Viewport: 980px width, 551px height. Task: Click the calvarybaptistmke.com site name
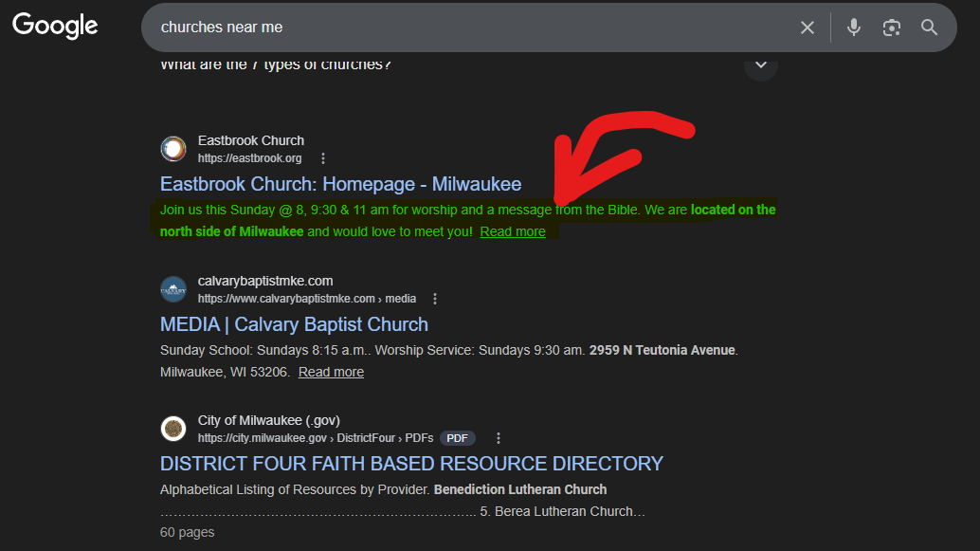click(265, 281)
